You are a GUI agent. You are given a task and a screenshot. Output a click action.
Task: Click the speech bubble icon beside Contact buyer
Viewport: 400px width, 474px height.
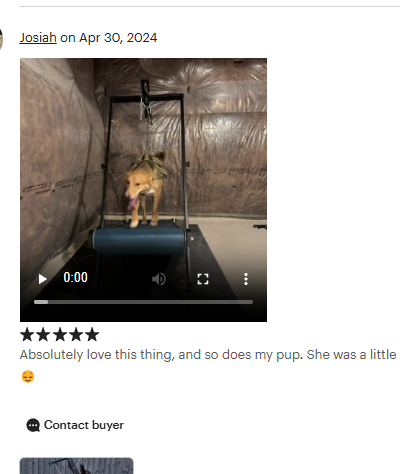(x=33, y=425)
